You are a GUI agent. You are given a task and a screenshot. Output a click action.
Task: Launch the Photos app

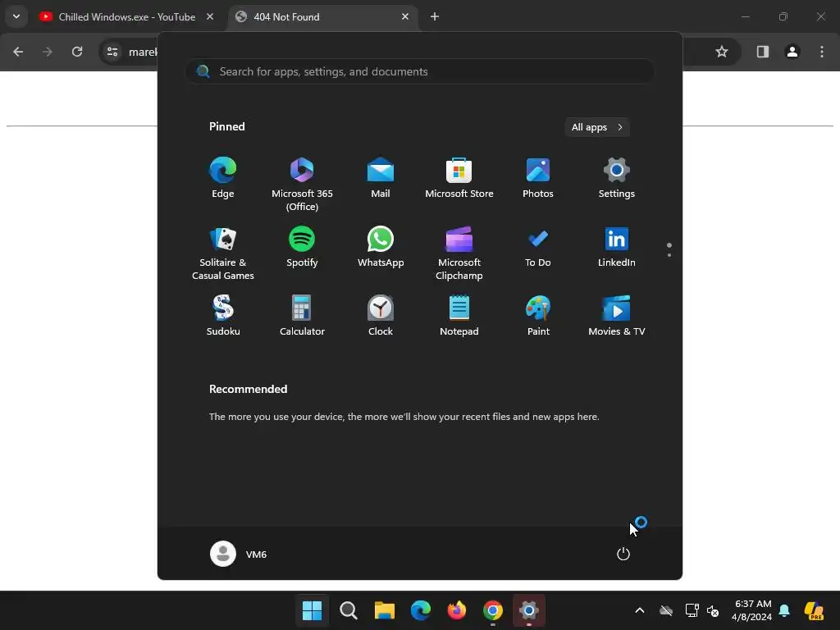click(x=538, y=178)
